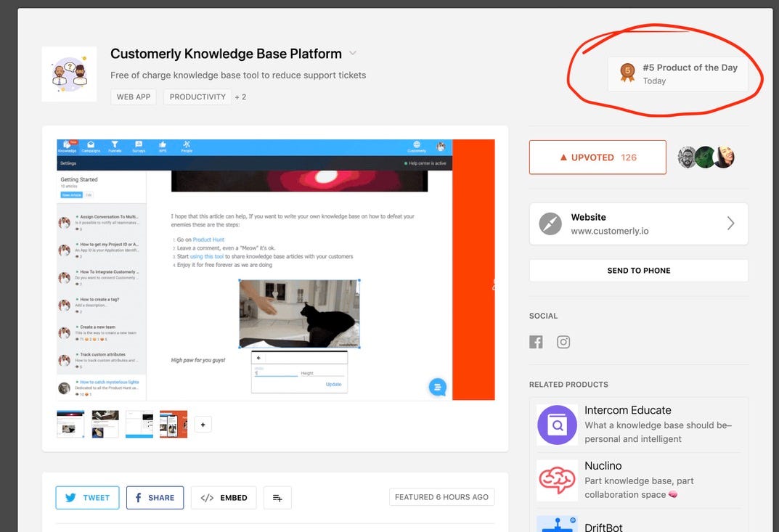Click SEND TO PHONE button
This screenshot has width=779, height=532.
click(x=639, y=271)
